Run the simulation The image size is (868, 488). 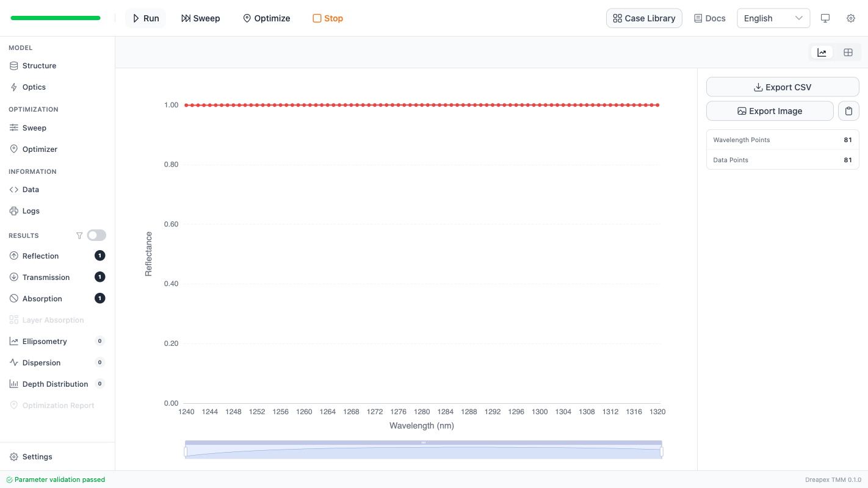pos(145,18)
